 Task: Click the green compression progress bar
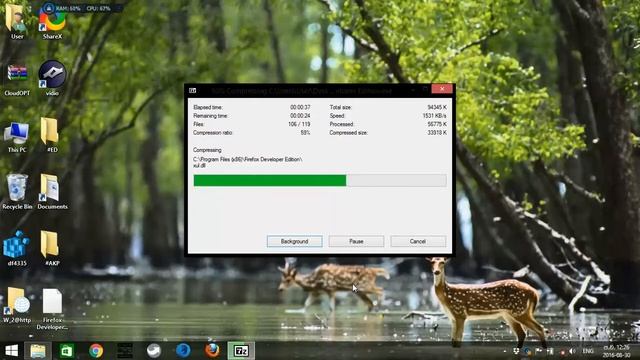tap(320, 180)
